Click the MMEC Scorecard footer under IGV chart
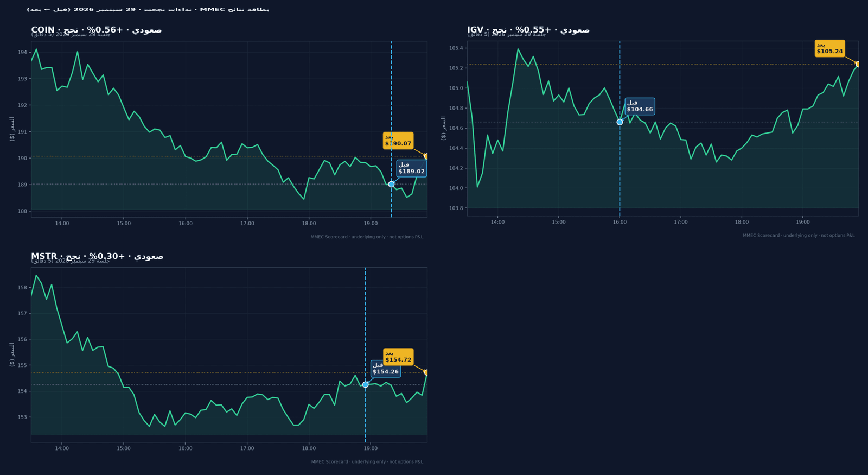 coord(799,235)
